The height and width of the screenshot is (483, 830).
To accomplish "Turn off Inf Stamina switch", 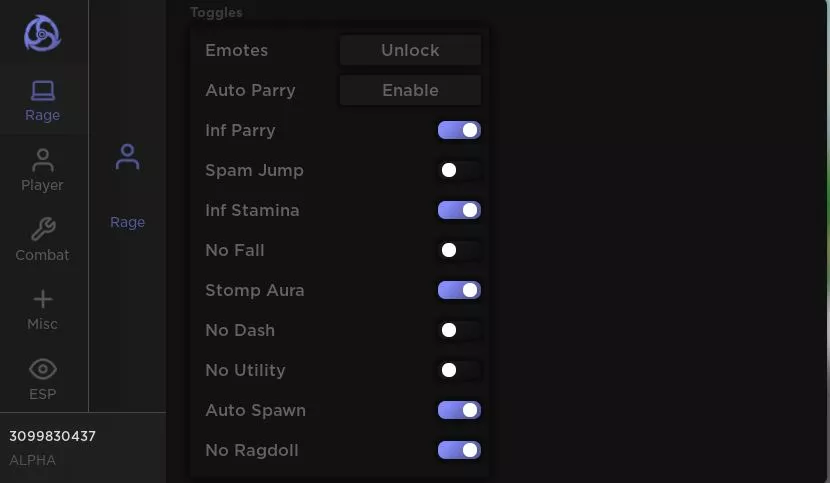I will pos(459,210).
